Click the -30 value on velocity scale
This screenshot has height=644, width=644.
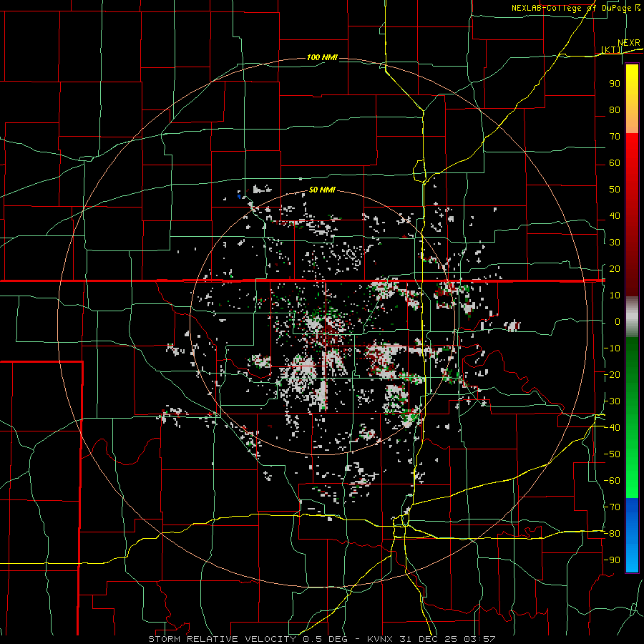(x=612, y=401)
